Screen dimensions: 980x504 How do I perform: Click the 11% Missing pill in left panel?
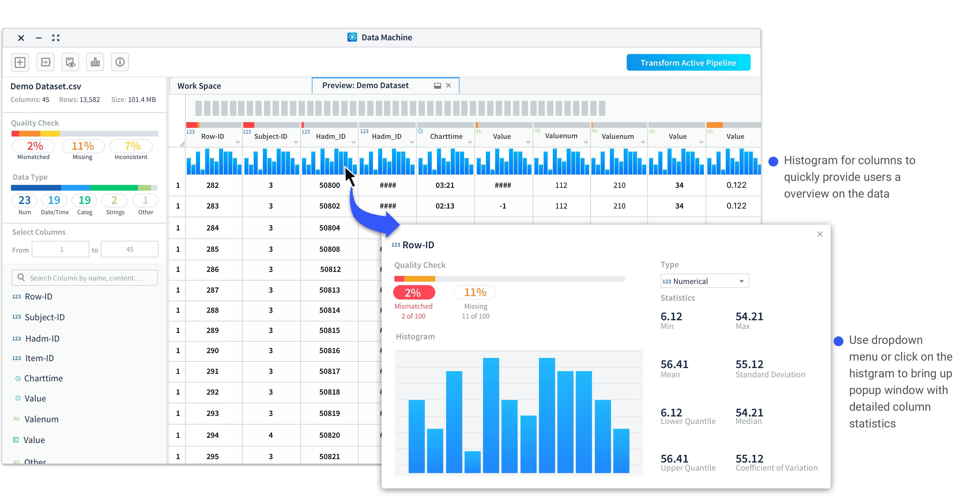(82, 146)
